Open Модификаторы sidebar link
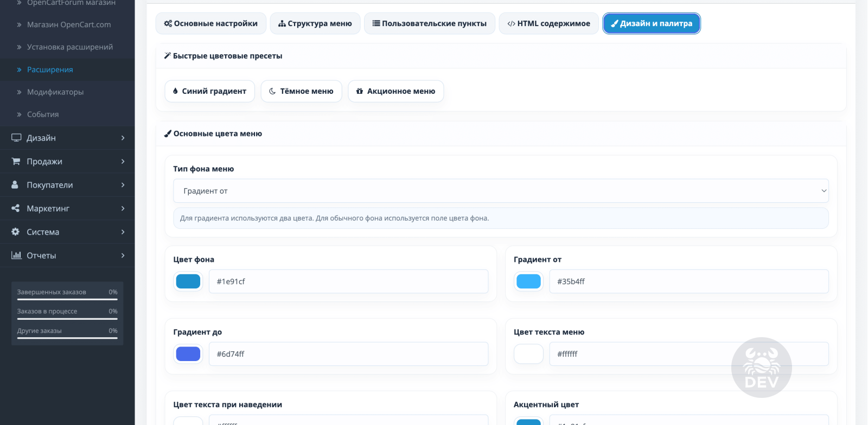Viewport: 868px width, 425px height. (x=55, y=92)
